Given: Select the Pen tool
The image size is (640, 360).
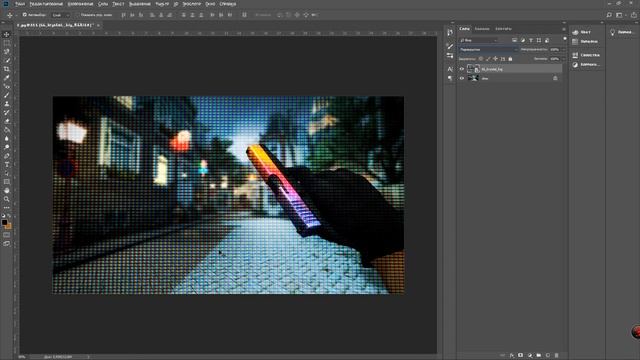Looking at the screenshot, I should click(x=7, y=156).
